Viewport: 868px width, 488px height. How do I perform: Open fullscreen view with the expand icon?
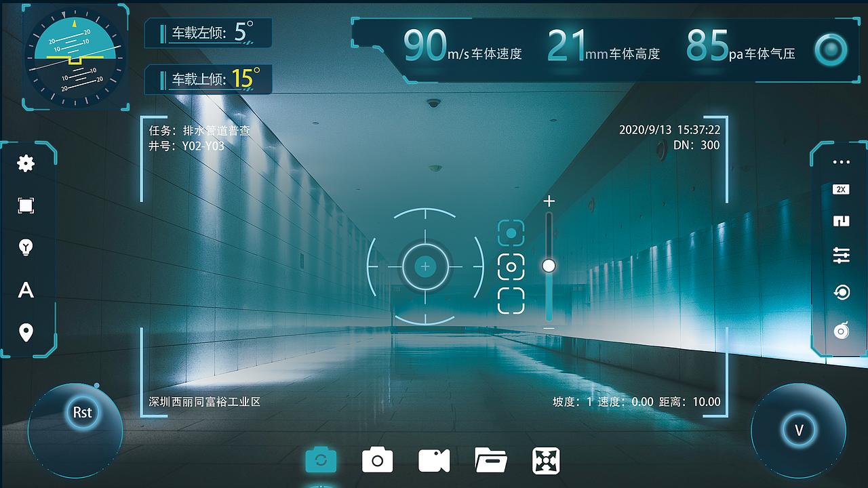click(546, 460)
